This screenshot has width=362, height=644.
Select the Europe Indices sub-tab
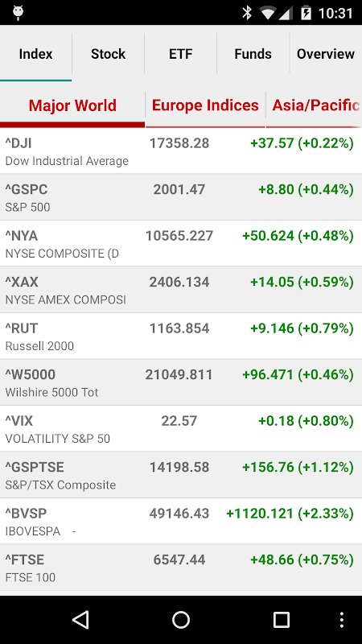pos(205,105)
